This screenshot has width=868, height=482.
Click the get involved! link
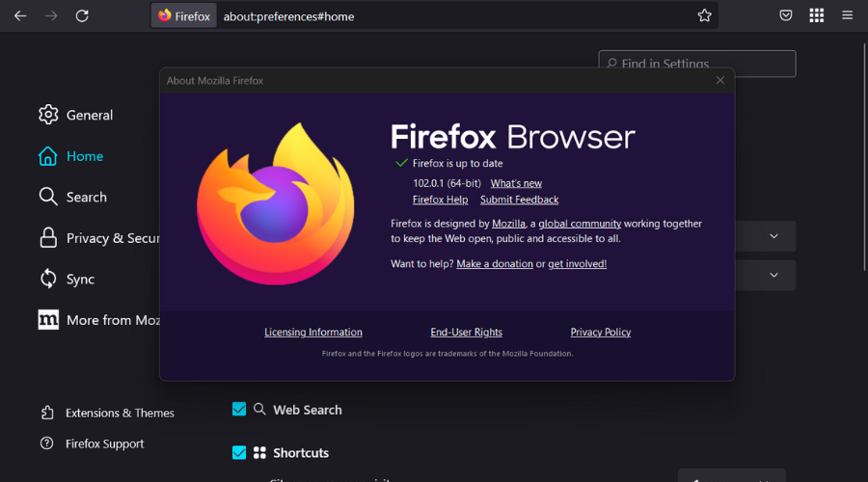pyautogui.click(x=578, y=264)
